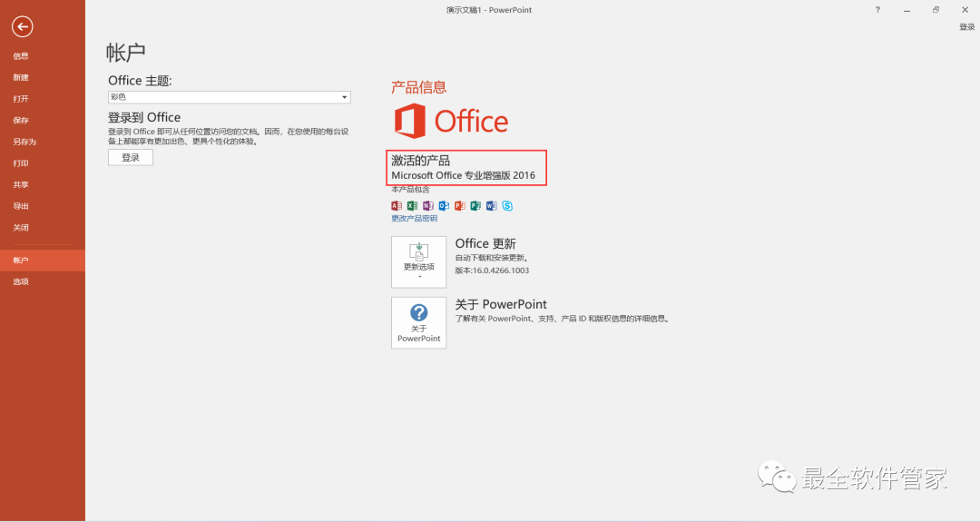Choose 打开 in the sidebar

tap(43, 99)
